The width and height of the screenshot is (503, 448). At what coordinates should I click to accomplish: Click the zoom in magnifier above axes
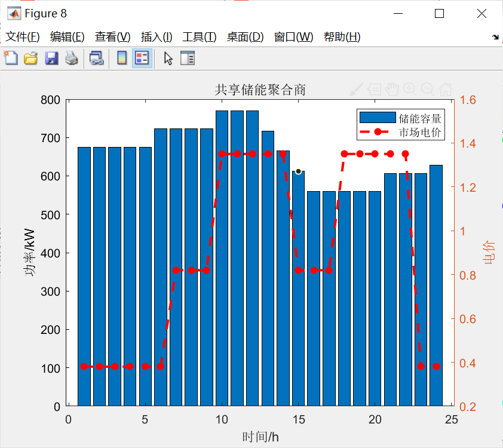pos(410,90)
